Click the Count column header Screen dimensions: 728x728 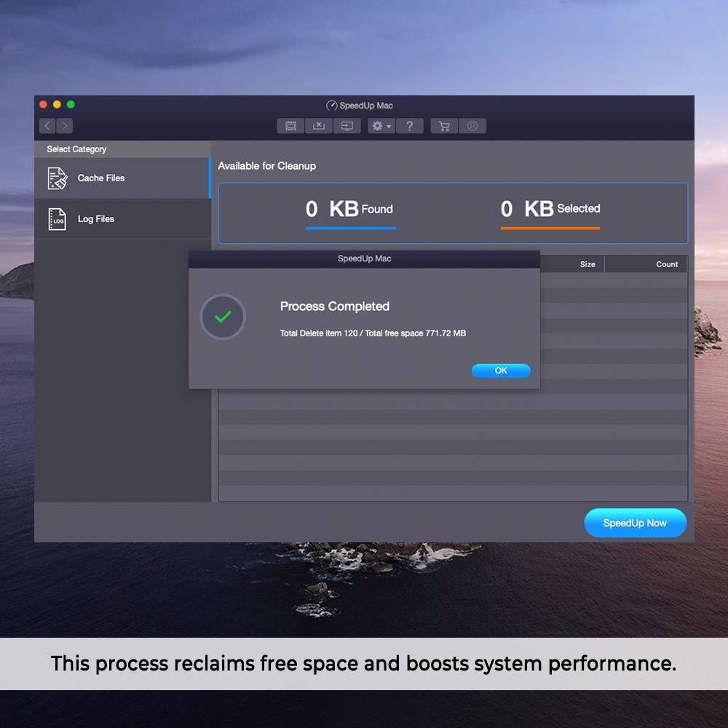tap(667, 264)
